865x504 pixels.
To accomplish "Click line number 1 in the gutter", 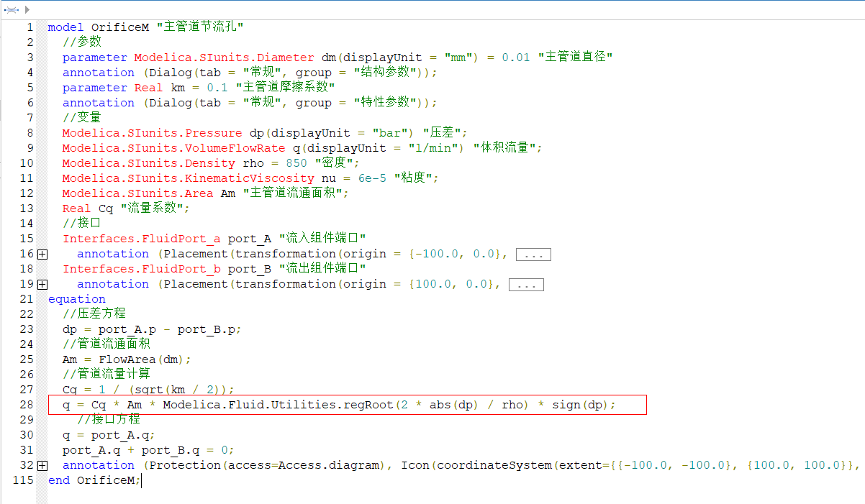I will click(x=30, y=27).
